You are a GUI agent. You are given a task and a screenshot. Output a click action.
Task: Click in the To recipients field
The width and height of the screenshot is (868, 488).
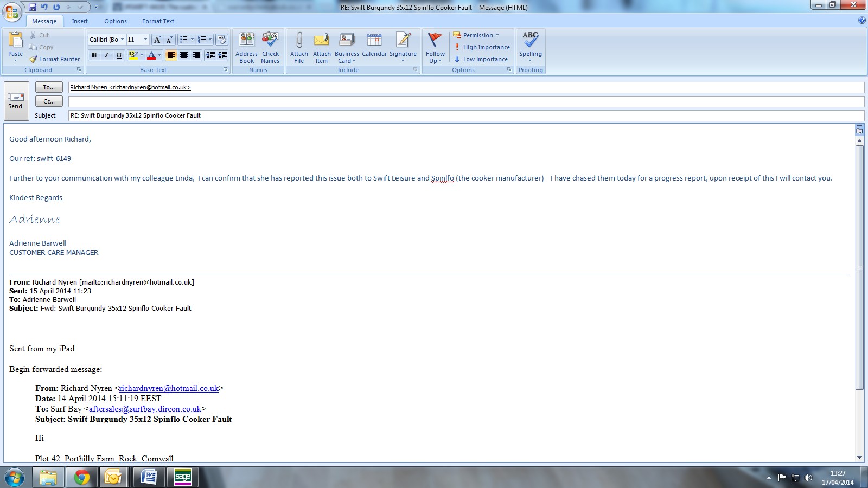pos(466,87)
